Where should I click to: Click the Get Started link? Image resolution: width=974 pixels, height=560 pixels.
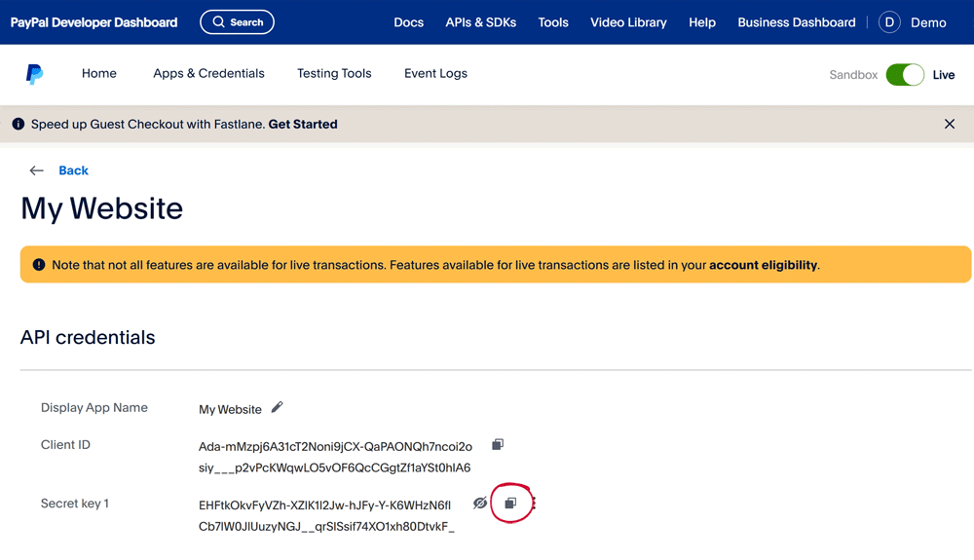click(x=303, y=125)
